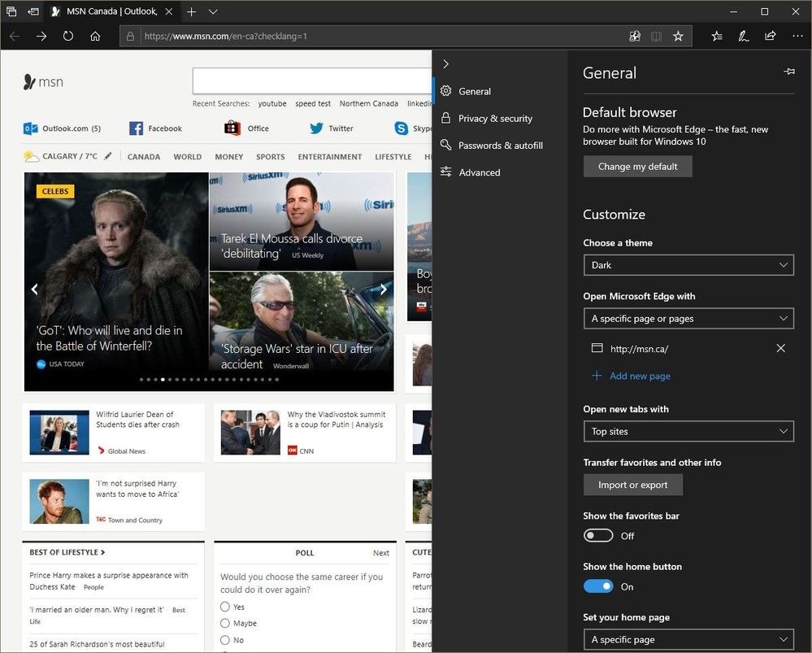The height and width of the screenshot is (653, 812).
Task: Open the Favorites hub icon
Action: tap(716, 36)
